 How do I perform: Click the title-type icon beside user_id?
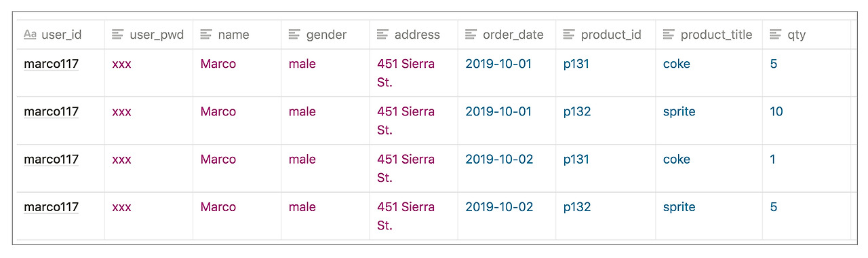30,35
